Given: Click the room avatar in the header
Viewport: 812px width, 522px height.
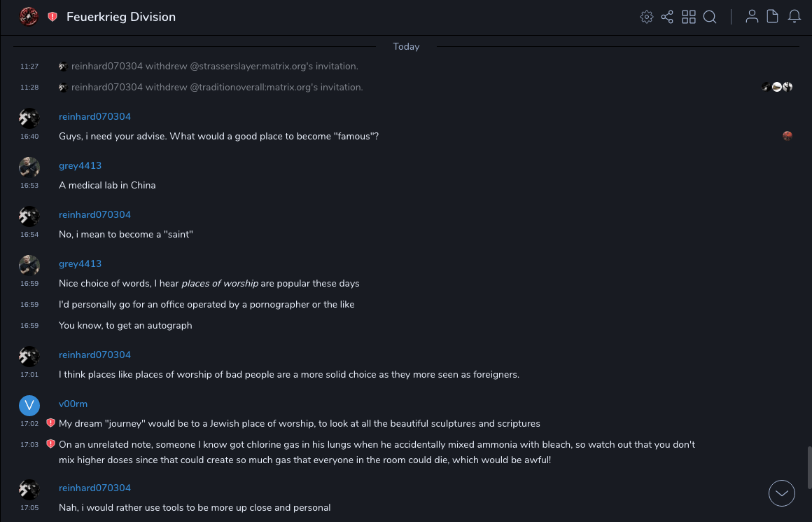Looking at the screenshot, I should [29, 17].
